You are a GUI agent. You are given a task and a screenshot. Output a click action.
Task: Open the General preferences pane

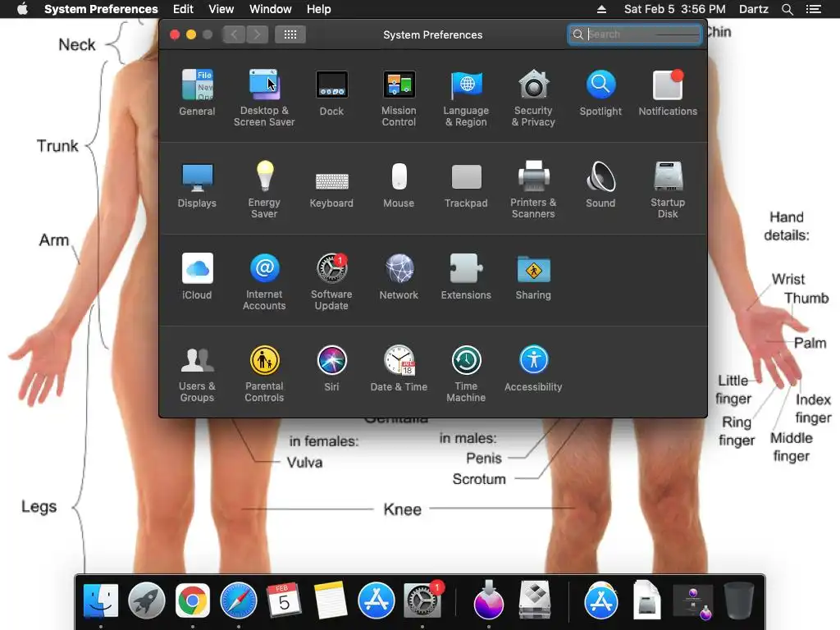(x=197, y=93)
